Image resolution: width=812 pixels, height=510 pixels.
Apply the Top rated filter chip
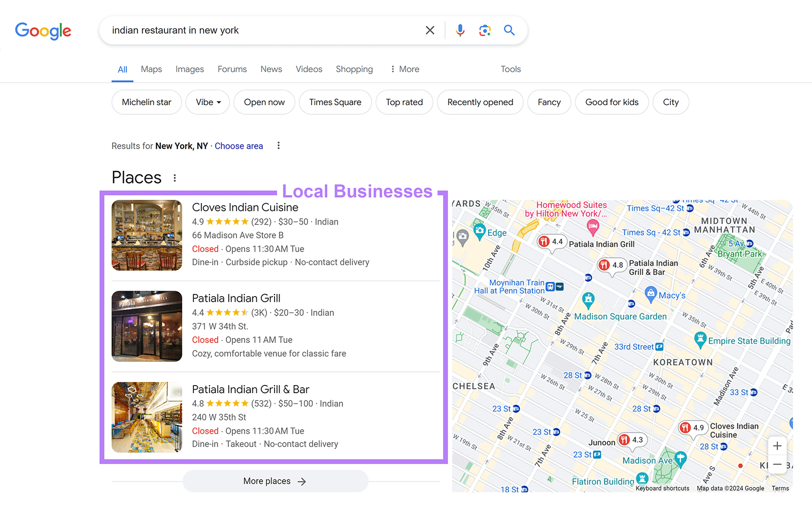click(x=404, y=102)
